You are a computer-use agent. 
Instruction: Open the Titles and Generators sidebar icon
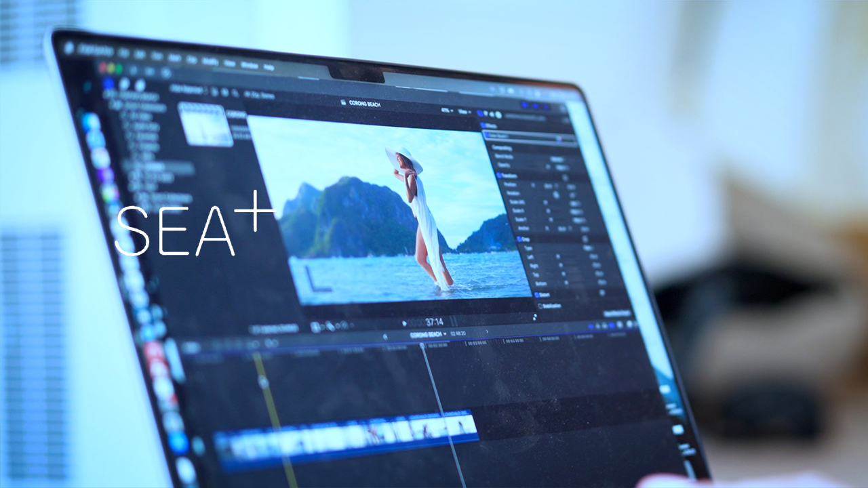coord(141,86)
